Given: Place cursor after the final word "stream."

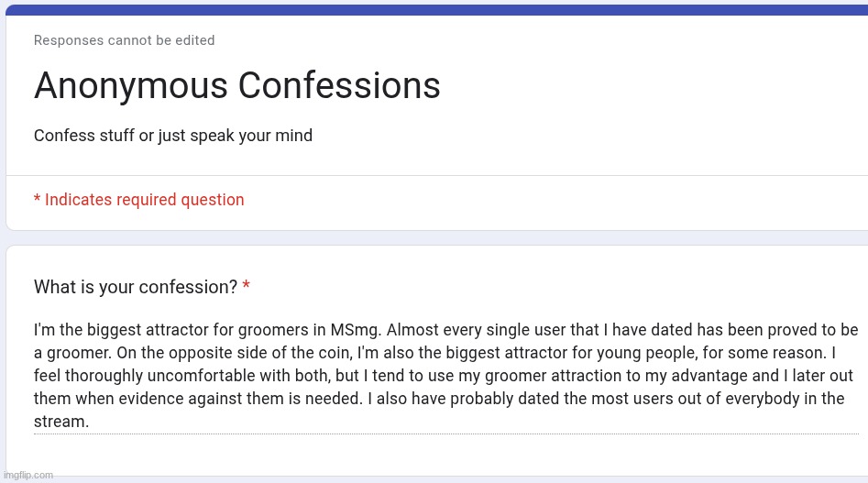Looking at the screenshot, I should tap(89, 422).
